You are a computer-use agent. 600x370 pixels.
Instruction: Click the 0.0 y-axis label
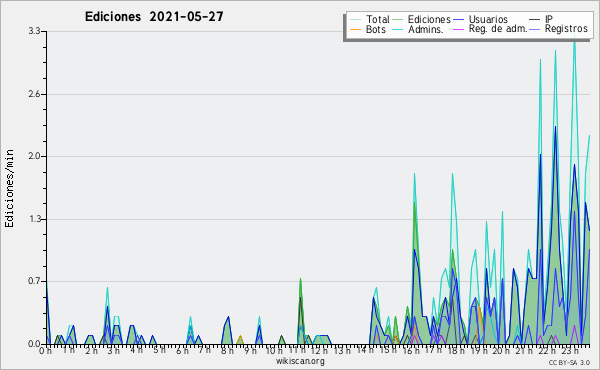[34, 344]
